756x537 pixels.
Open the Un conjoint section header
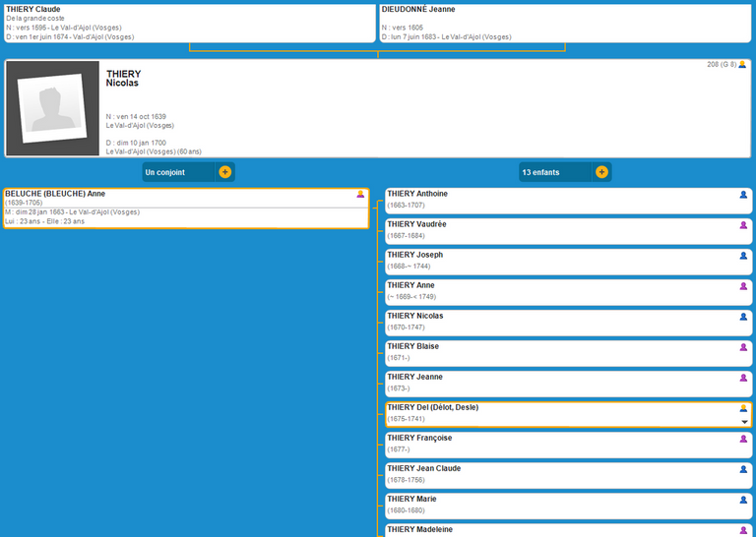pyautogui.click(x=177, y=172)
